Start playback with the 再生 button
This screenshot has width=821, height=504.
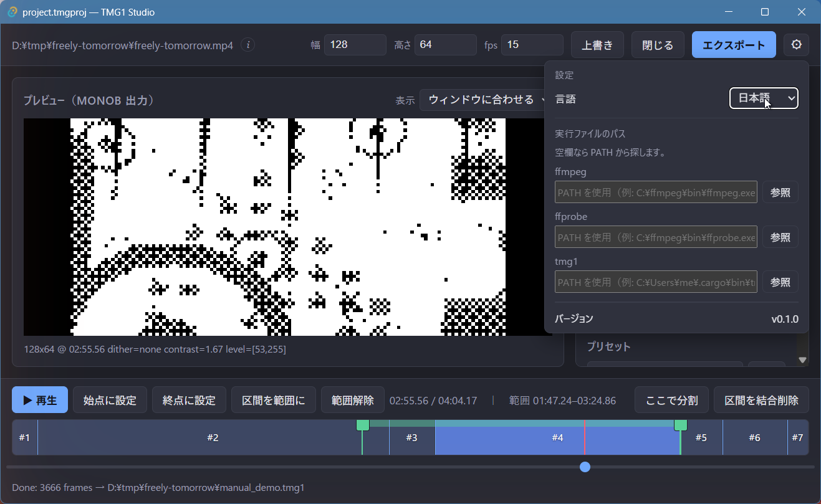[40, 400]
